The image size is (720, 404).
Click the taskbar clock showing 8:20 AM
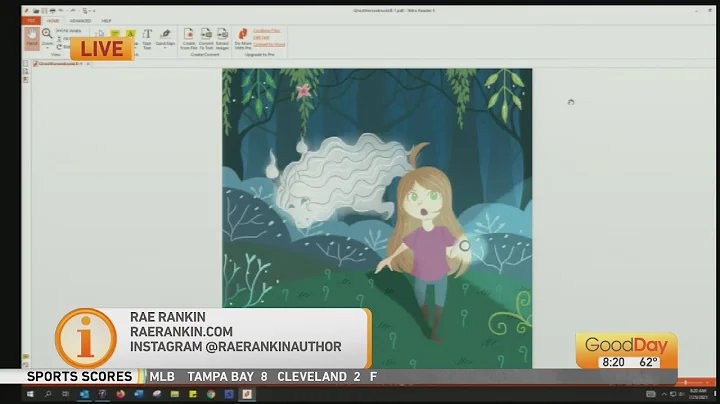pos(698,393)
